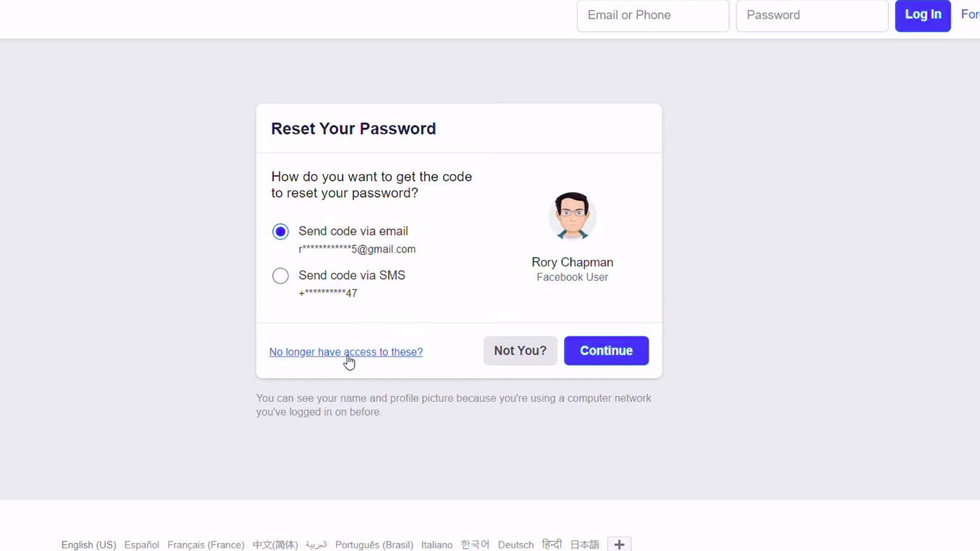Click the Password input field

(x=812, y=14)
